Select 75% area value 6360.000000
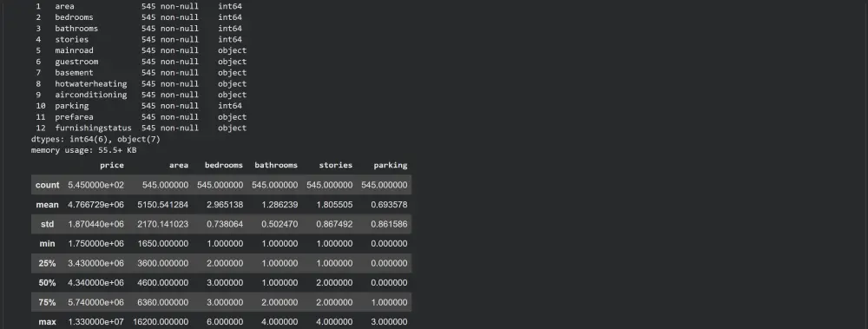Image resolution: width=868 pixels, height=329 pixels. coord(163,302)
